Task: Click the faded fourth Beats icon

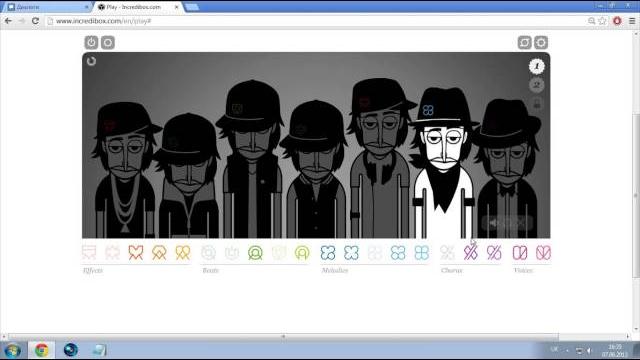Action: (279, 253)
